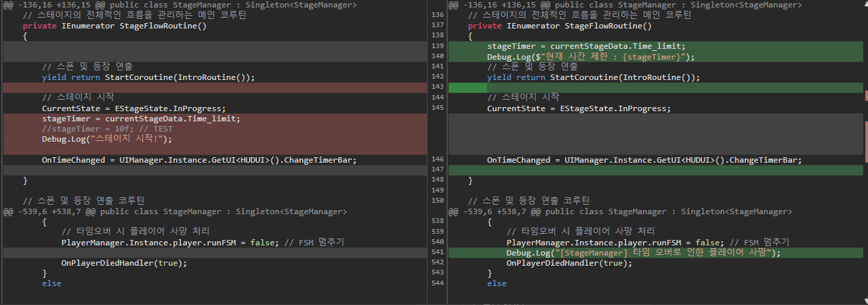Screen dimensions: 868x305
Task: Click line number 147 in the gutter
Action: tap(437, 170)
